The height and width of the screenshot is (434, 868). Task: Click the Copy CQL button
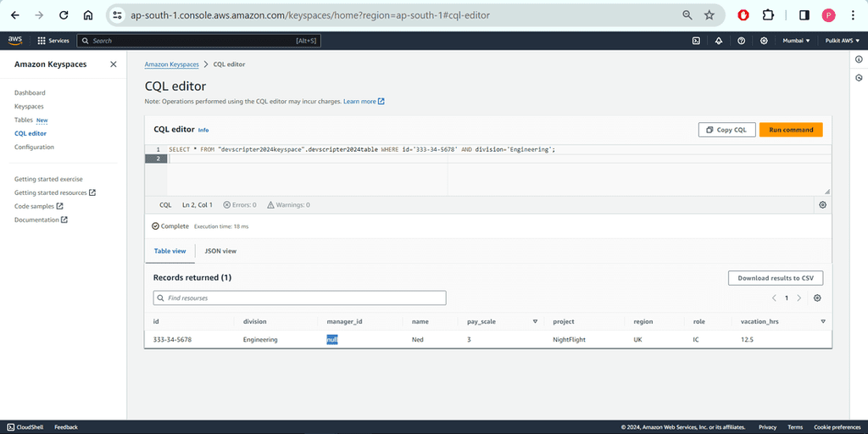coord(726,130)
